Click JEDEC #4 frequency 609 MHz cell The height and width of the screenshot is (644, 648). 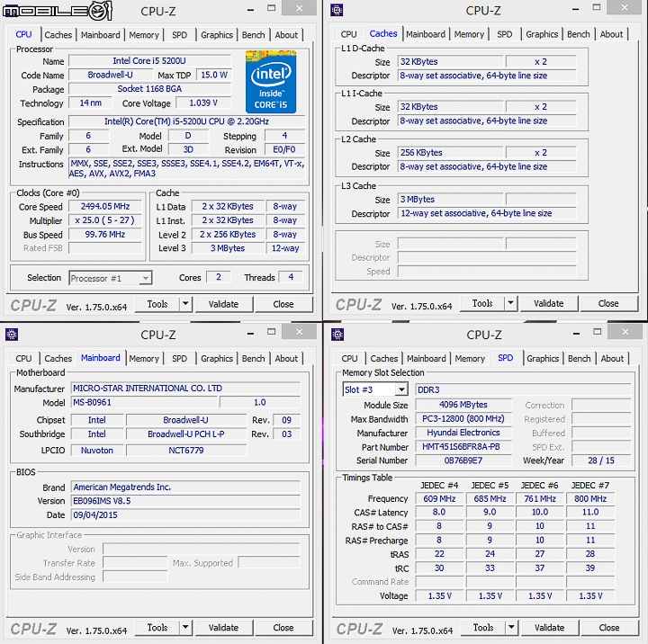[439, 498]
